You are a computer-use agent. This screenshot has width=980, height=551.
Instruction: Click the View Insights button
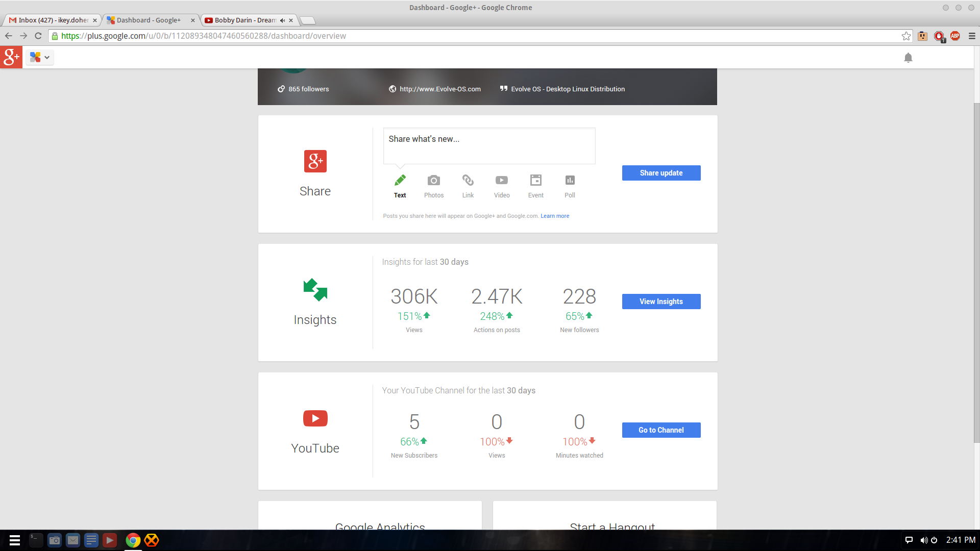(661, 302)
